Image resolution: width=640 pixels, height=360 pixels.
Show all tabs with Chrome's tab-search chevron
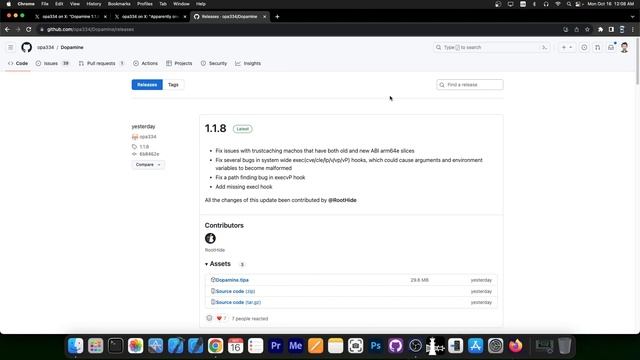[x=633, y=17]
